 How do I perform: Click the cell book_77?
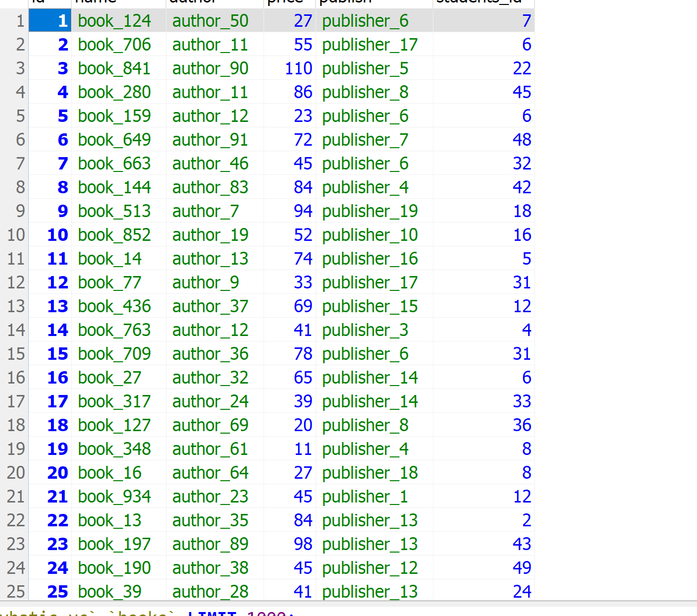point(118,282)
